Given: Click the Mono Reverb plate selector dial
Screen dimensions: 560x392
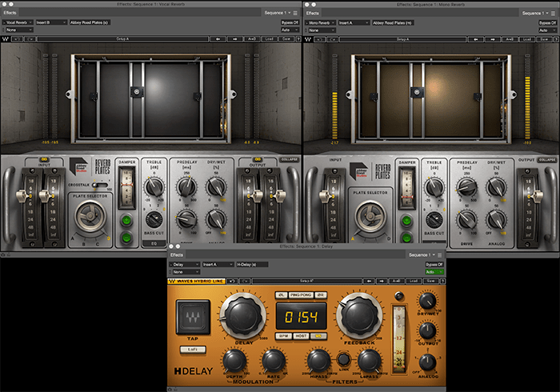Looking at the screenshot, I should coord(370,216).
